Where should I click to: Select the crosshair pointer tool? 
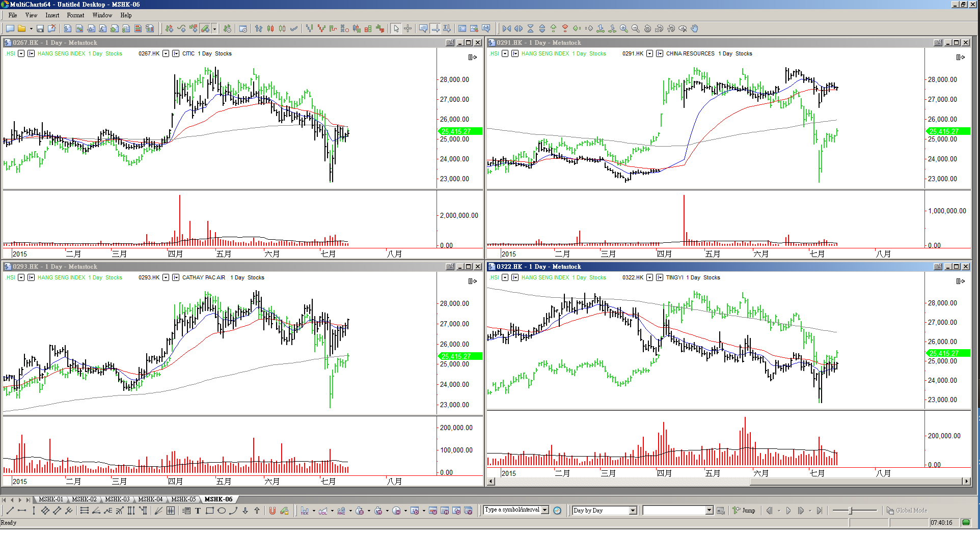tap(408, 29)
